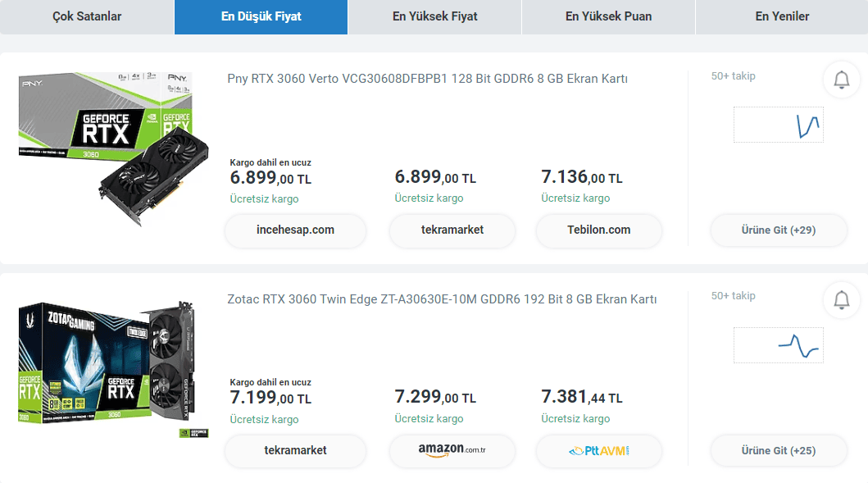
Task: Click the price alert bell for Zotac RTX 3060
Action: click(841, 300)
